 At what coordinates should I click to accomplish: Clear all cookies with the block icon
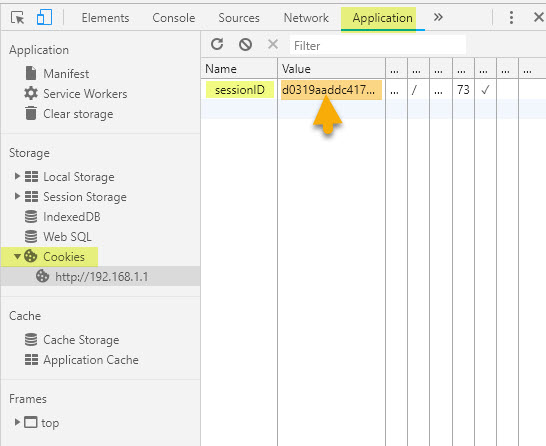(x=245, y=45)
